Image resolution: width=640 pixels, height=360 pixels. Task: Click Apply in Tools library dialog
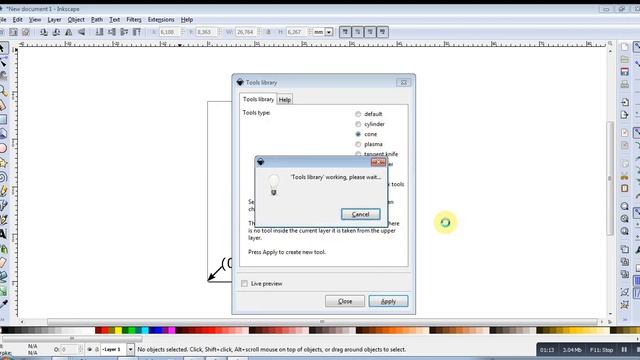388,301
